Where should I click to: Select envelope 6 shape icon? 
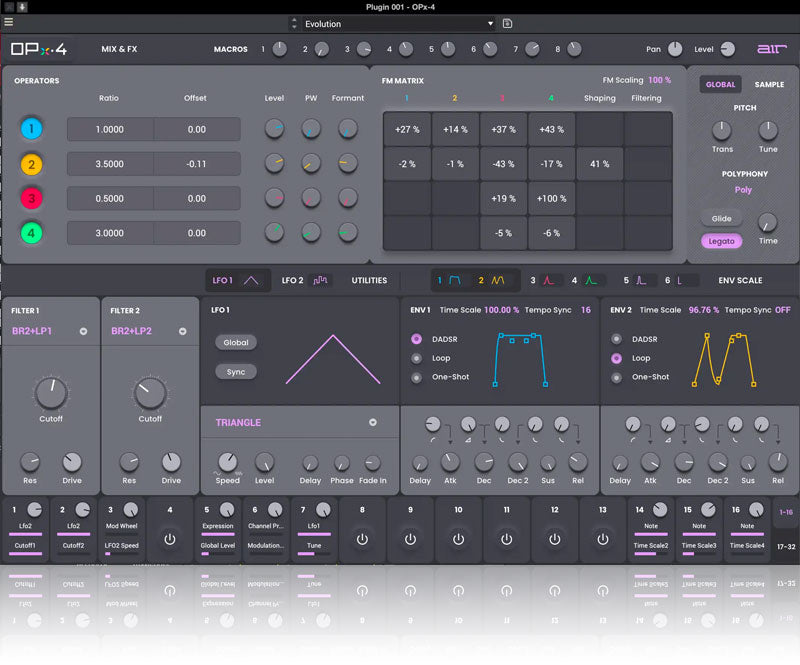(x=679, y=280)
